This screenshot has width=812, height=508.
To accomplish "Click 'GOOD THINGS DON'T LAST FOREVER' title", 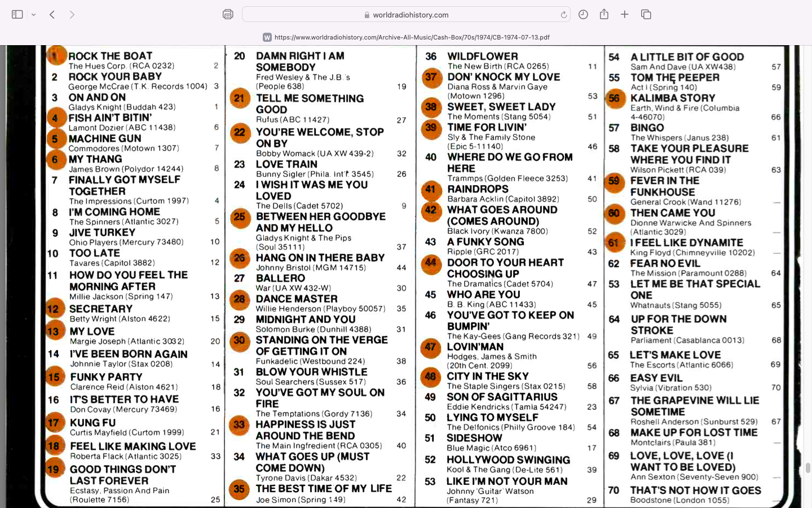I will tap(123, 475).
